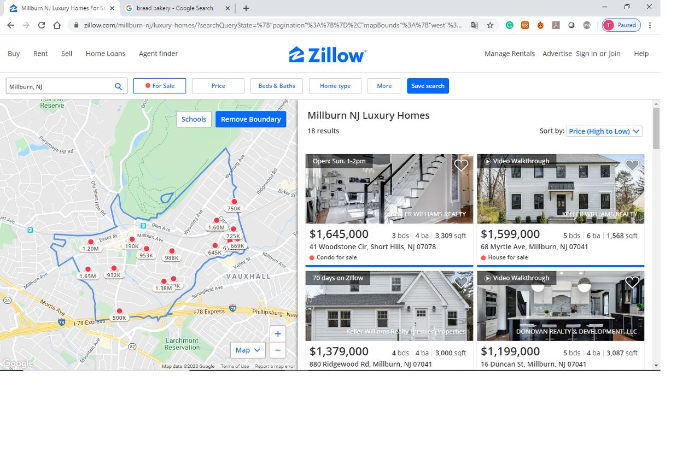Zoom out the map with minus button
Image resolution: width=700 pixels, height=452 pixels.
coord(278,350)
